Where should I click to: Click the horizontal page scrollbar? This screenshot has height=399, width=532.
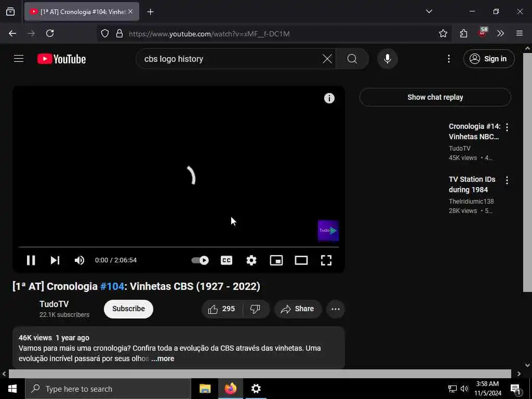[260, 374]
